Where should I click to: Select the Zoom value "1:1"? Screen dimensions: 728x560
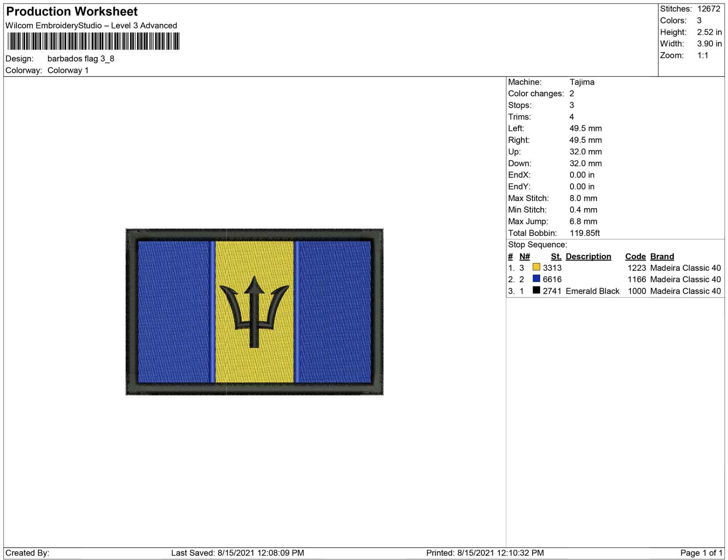[x=703, y=56]
